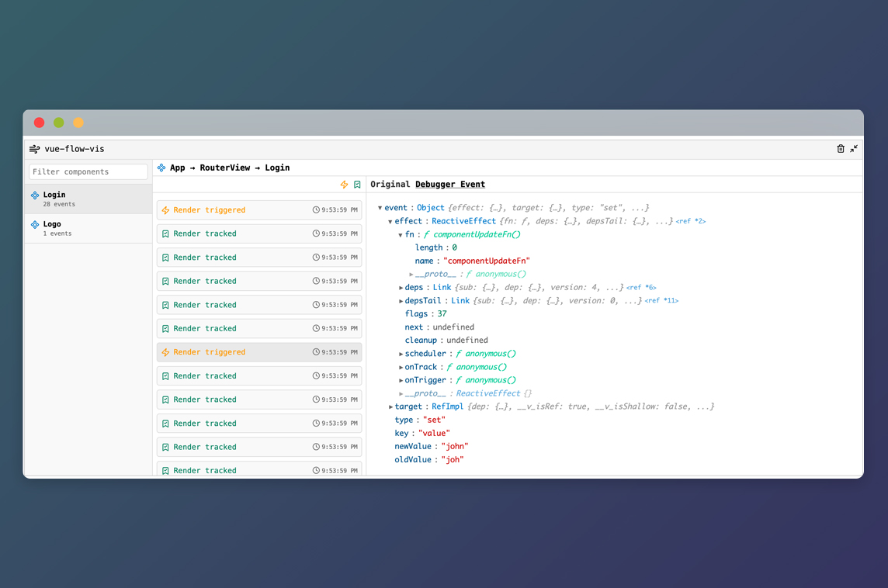Click the Logo component icon in sidebar
This screenshot has height=588, width=888.
35,224
